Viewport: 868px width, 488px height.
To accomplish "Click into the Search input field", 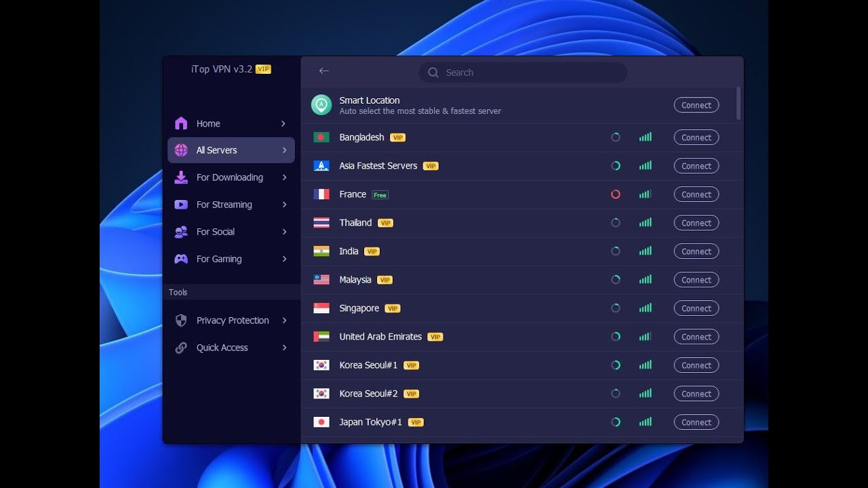I will coord(523,73).
